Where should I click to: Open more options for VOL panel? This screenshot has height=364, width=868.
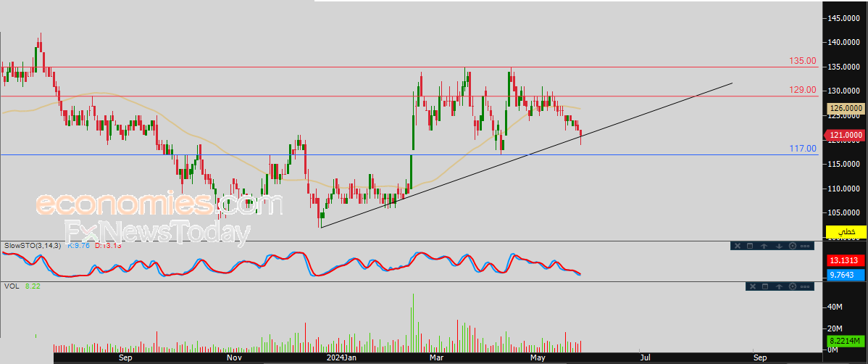point(805,286)
